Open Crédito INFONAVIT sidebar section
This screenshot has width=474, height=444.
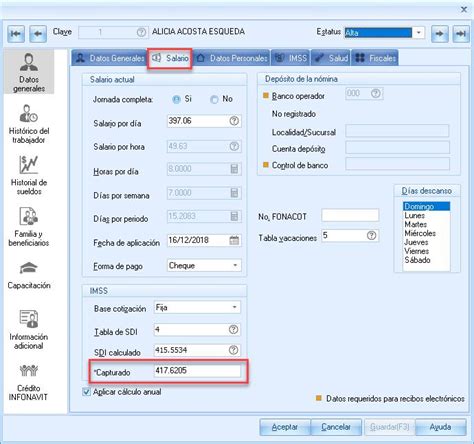(x=29, y=382)
